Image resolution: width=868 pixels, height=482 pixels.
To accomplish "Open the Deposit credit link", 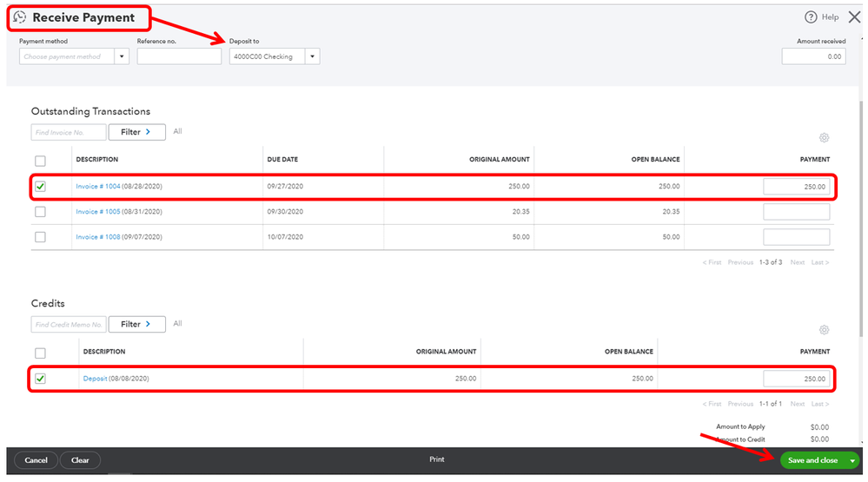I will pos(95,379).
